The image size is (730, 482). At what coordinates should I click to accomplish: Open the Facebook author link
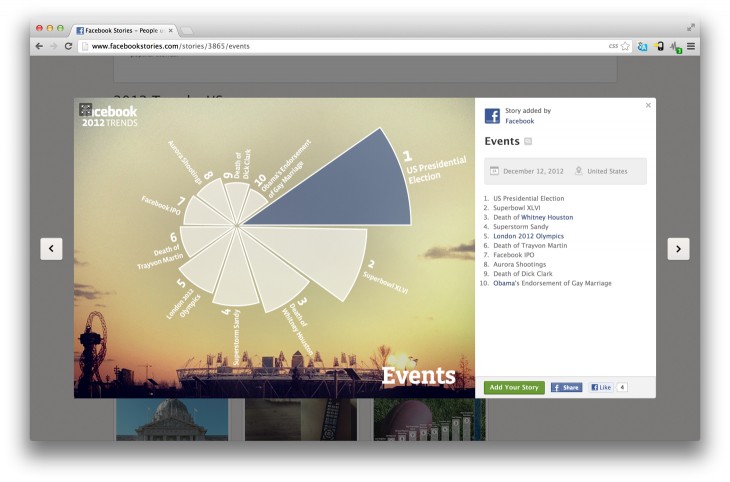(519, 121)
